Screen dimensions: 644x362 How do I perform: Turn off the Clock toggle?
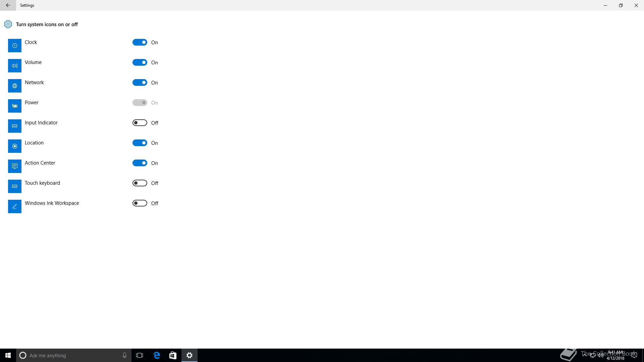point(140,42)
